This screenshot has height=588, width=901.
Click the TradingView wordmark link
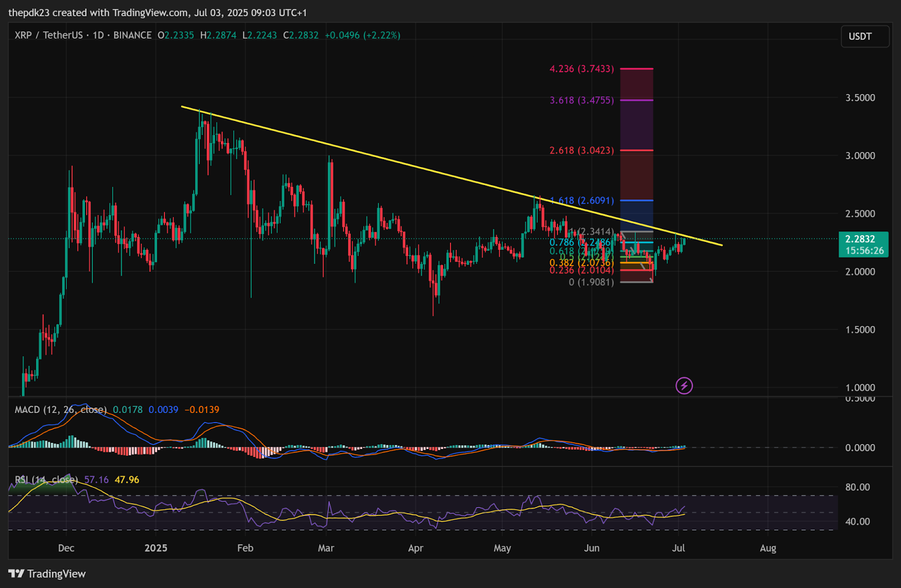[x=56, y=573]
